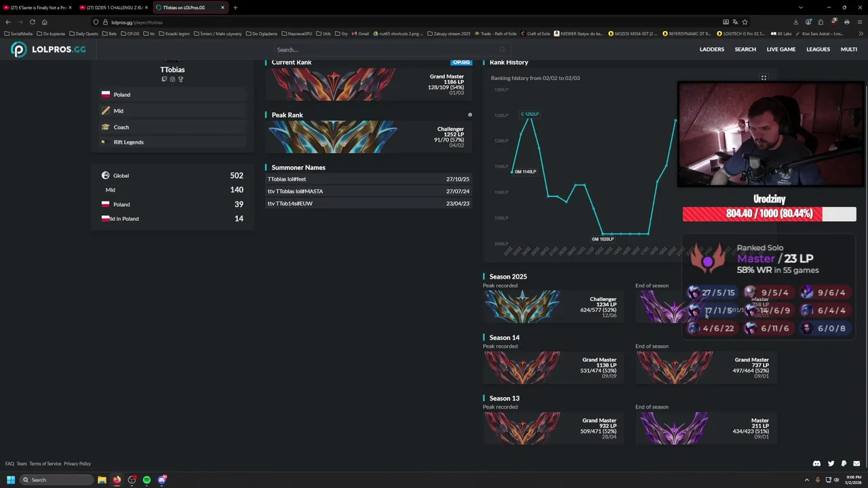Open Discord from the taskbar
This screenshot has height=488, width=868.
pyautogui.click(x=161, y=480)
